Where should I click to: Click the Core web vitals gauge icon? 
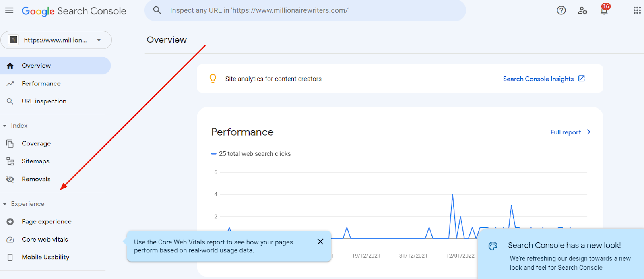(10, 240)
